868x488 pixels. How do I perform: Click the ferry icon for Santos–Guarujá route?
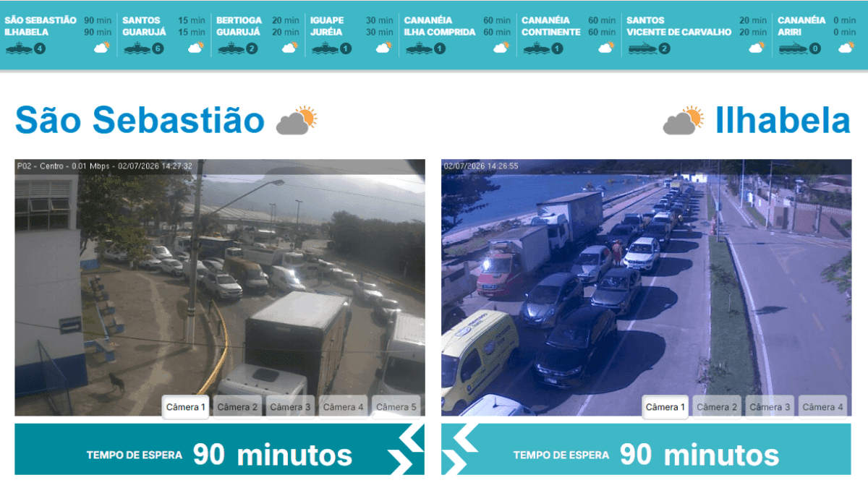[137, 48]
